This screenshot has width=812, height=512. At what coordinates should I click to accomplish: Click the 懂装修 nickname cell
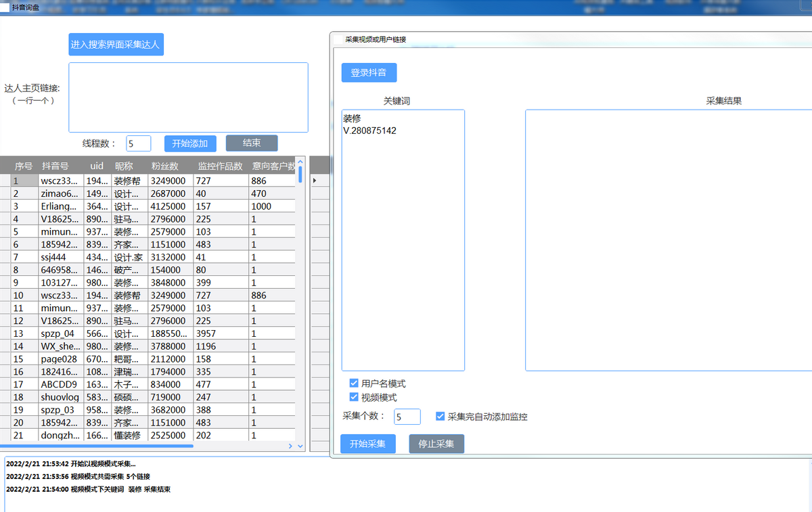pos(129,436)
